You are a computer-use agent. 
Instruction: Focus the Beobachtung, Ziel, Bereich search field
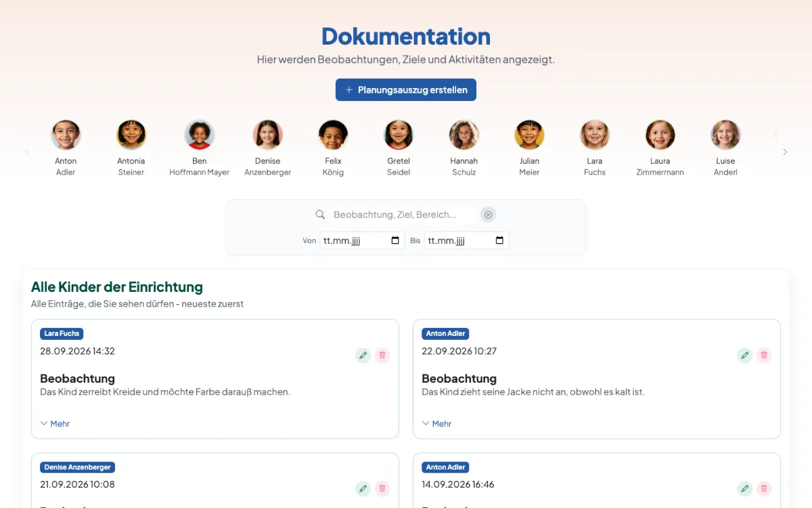pyautogui.click(x=403, y=215)
